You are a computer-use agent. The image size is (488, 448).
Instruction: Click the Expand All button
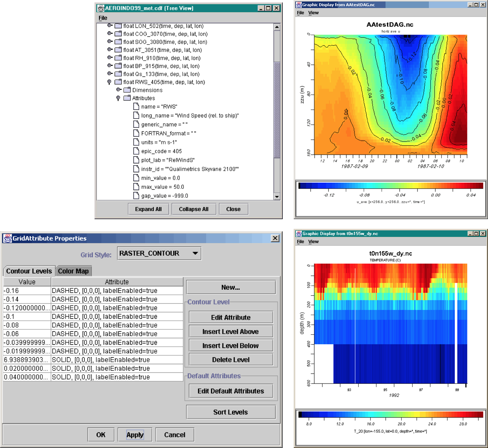coord(148,209)
